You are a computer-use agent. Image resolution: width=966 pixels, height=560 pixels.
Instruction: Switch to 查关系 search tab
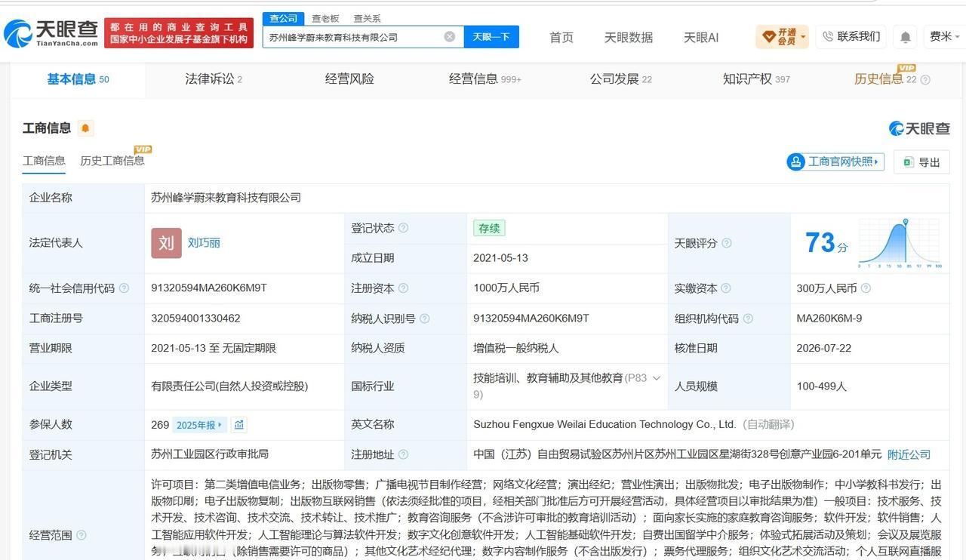tap(367, 18)
